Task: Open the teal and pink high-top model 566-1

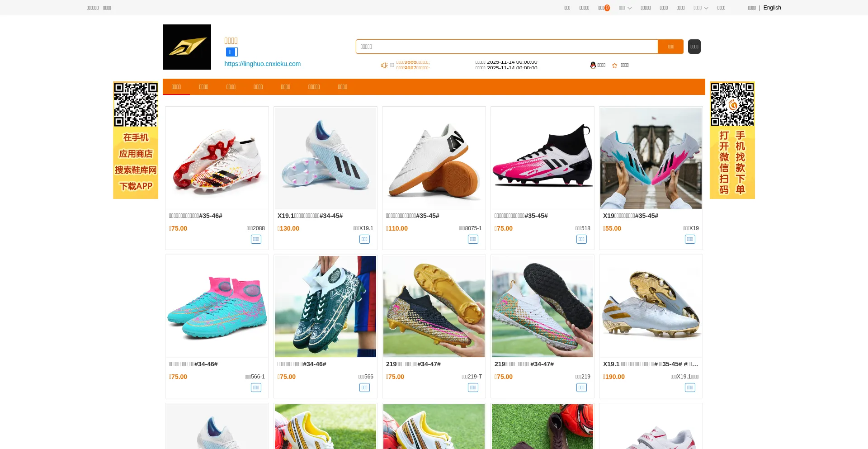Action: (x=217, y=307)
